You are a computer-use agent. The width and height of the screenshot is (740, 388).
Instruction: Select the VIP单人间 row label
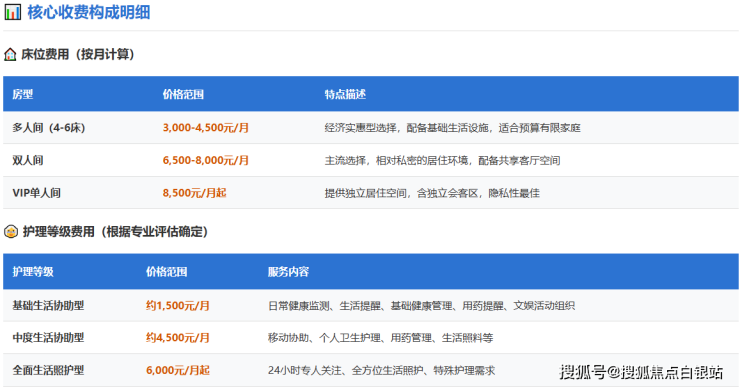[36, 193]
